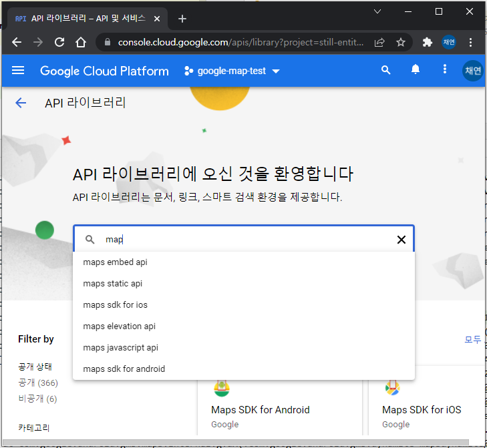Screen dimensions: 487x448
Task: Reload the page
Action: (59, 42)
